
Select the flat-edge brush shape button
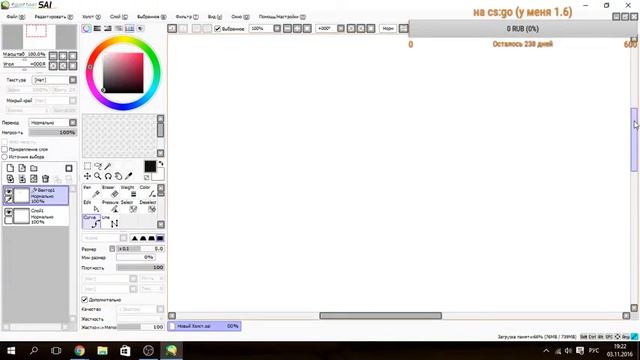[160, 238]
